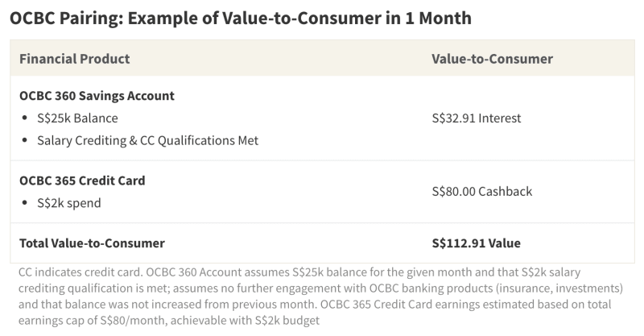The height and width of the screenshot is (336, 644).
Task: Click the OCBC Pairing table title
Action: coord(241,16)
